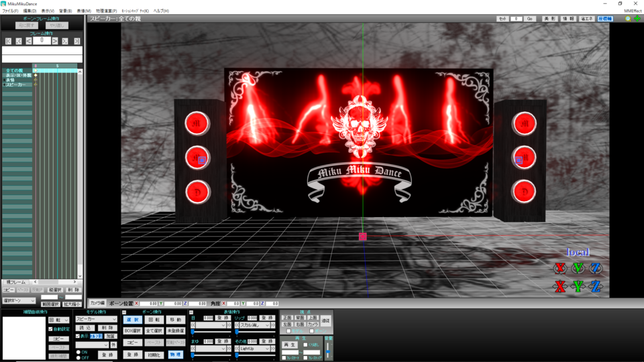
Task: Toggle frame start checkbox
Action: pyautogui.click(x=284, y=358)
